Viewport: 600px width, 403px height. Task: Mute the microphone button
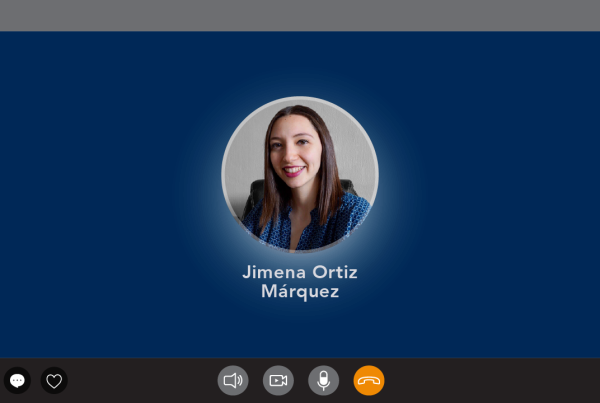pyautogui.click(x=324, y=380)
